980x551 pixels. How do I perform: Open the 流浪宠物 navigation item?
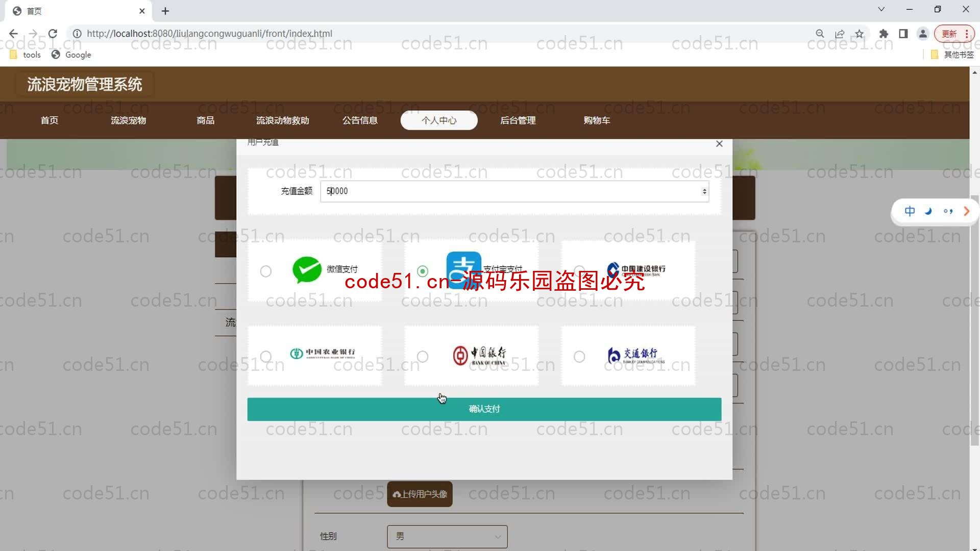pyautogui.click(x=129, y=120)
